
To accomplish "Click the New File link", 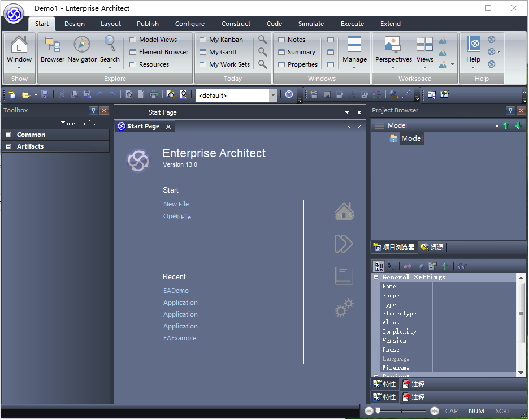I will pyautogui.click(x=176, y=204).
